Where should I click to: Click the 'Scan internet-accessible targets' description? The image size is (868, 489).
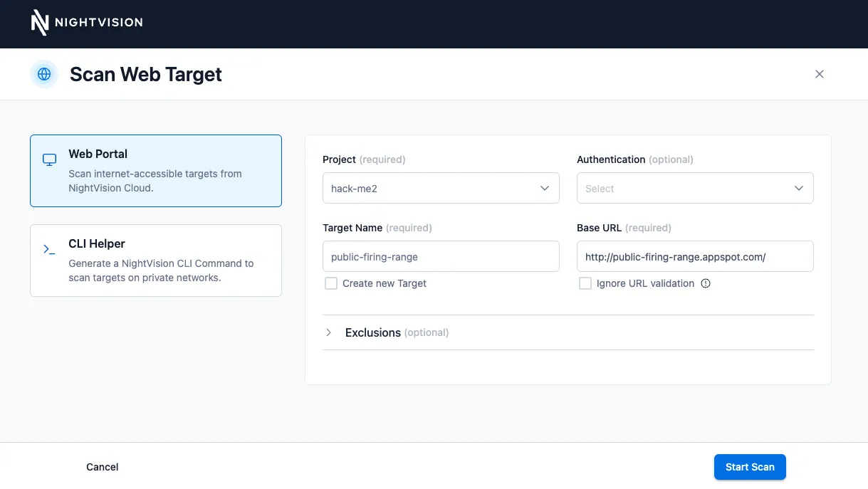[x=155, y=181]
